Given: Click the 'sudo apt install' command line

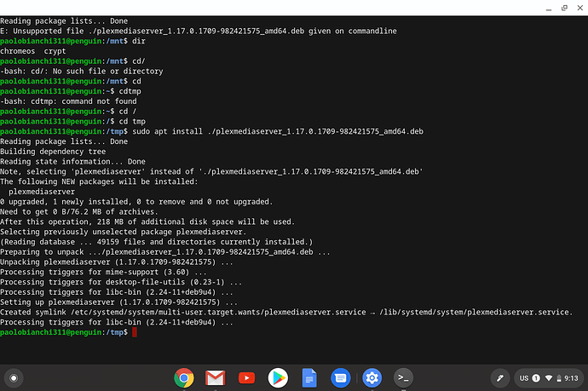Looking at the screenshot, I should (211, 131).
